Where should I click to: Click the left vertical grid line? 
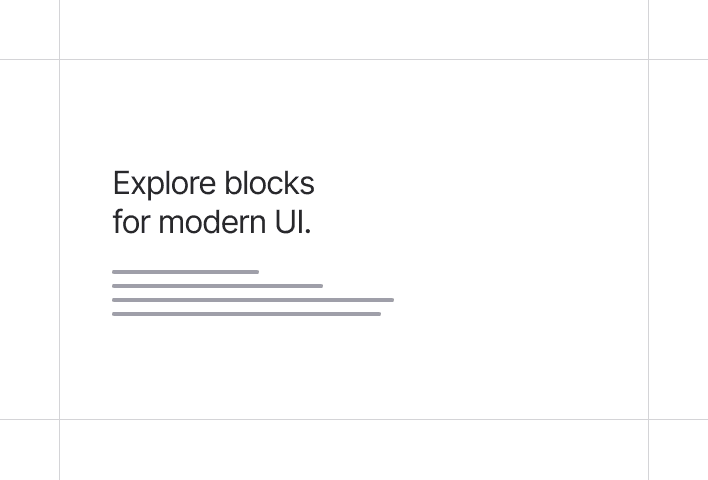[59, 240]
